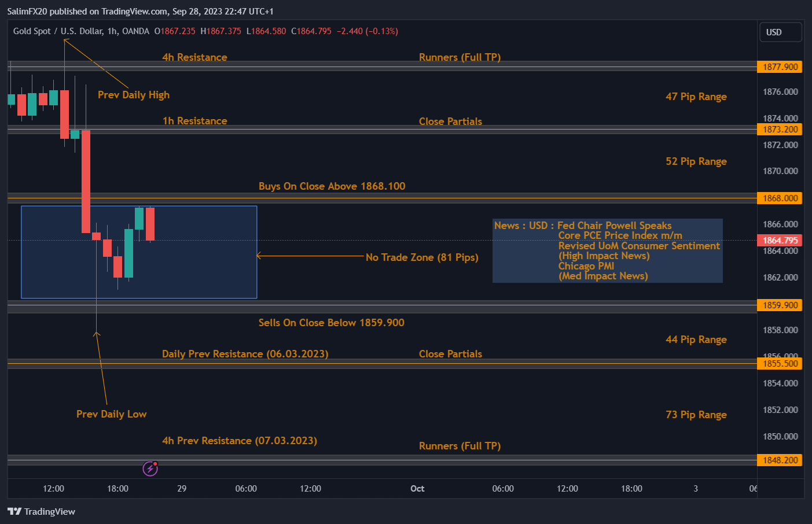Open the USD currency selector
812x524 pixels.
(x=780, y=32)
